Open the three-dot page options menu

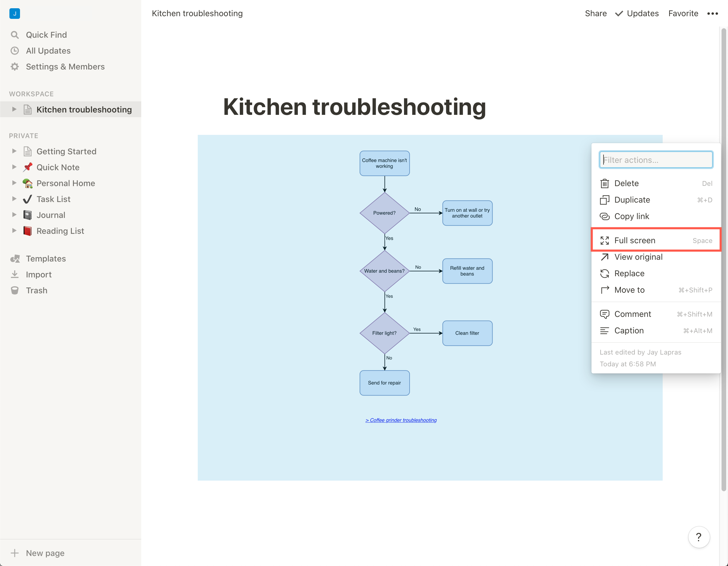(712, 13)
